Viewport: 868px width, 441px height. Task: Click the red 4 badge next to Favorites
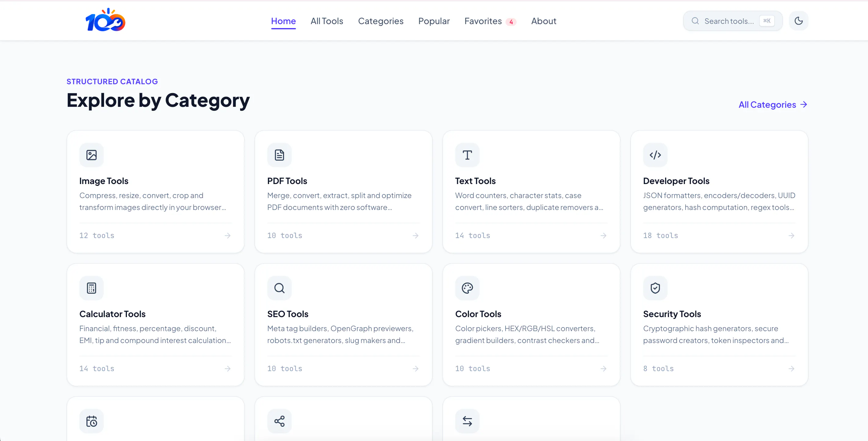tap(511, 22)
